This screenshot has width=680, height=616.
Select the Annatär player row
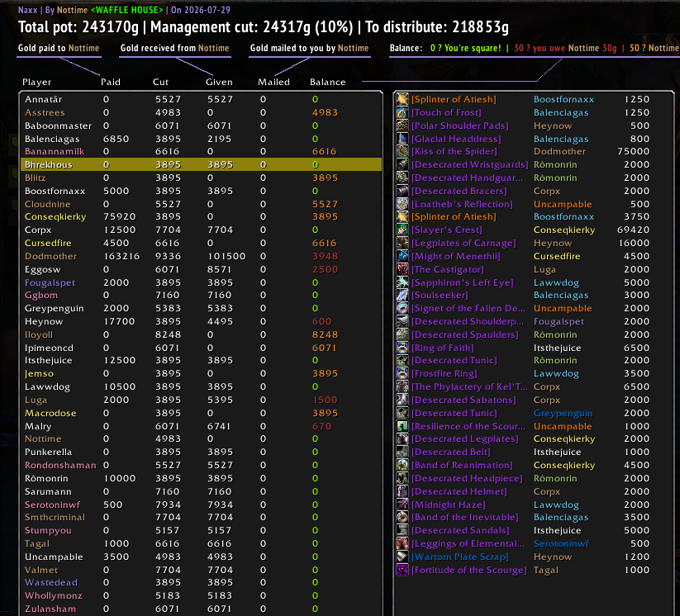pyautogui.click(x=202, y=99)
